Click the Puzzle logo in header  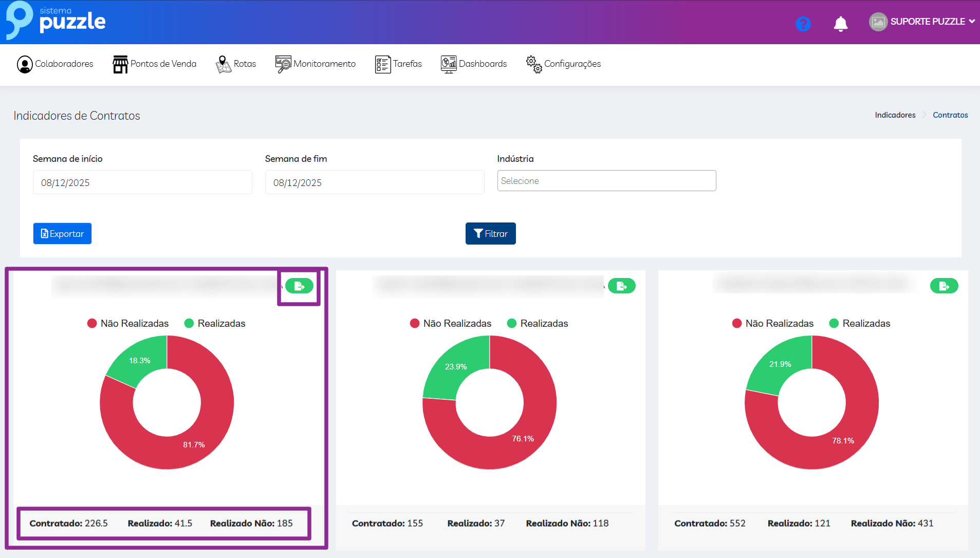(x=56, y=21)
